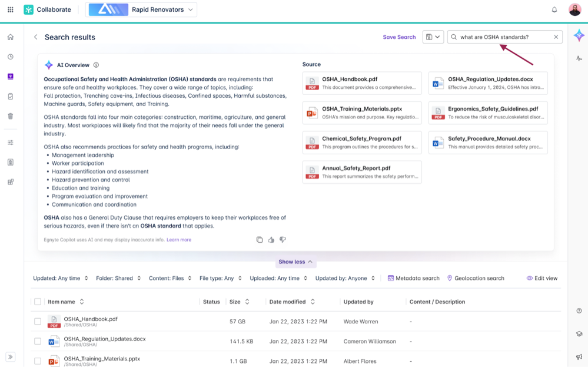Open OSHA_Handbook.pdf in the results table
Viewport: 588px width, 367px height.
91,319
